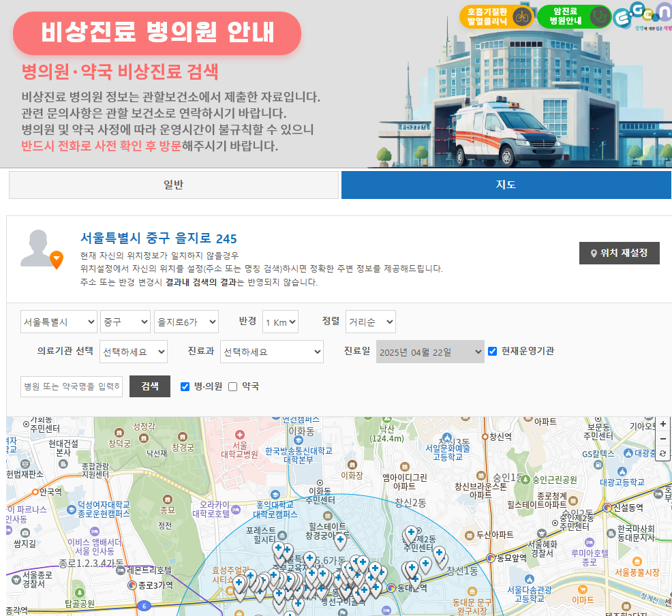Screen dimensions: 672x616
Task: Open the 중구 district dropdown
Action: [125, 322]
